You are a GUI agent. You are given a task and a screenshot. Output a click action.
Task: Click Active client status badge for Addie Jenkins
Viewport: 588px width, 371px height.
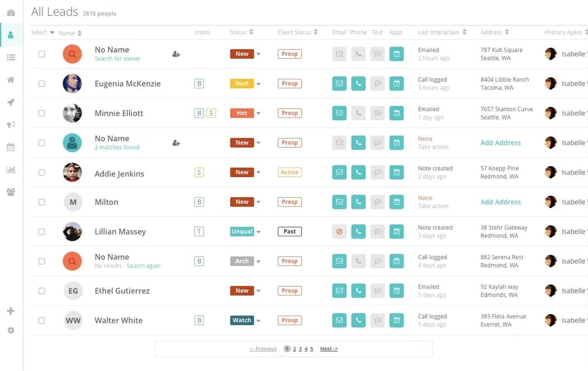[x=289, y=172]
